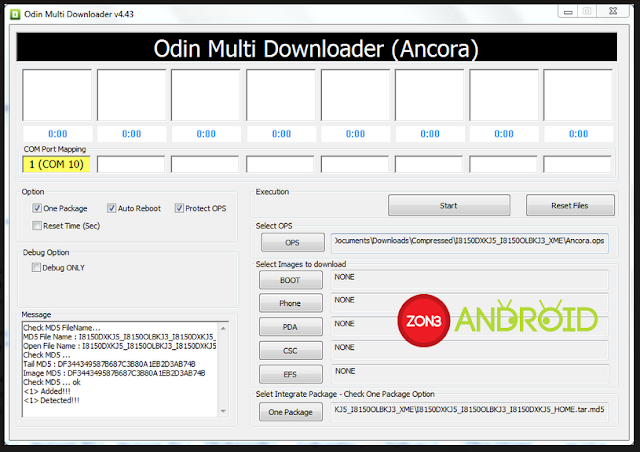The image size is (640, 452).
Task: Click the 'Open File Name' log line
Action: (120, 346)
